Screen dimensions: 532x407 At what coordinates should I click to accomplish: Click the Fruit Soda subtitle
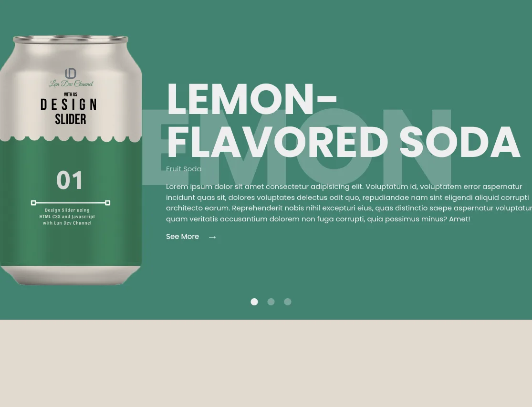184,169
